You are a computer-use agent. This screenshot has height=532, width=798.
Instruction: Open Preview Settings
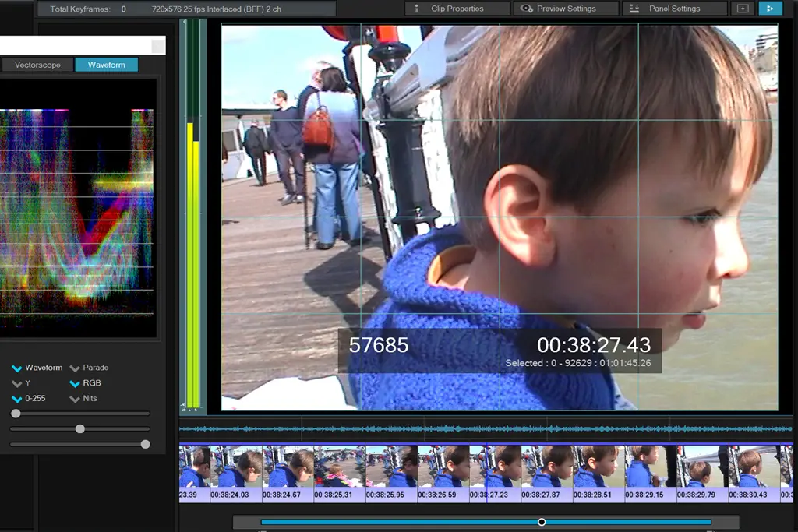click(566, 9)
